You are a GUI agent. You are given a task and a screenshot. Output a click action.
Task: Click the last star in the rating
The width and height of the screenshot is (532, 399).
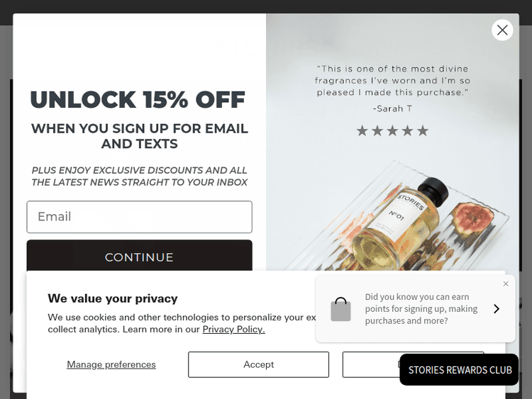(423, 130)
